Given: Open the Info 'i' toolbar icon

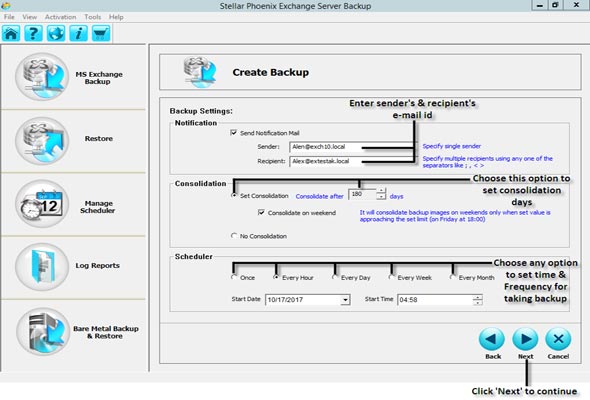Looking at the screenshot, I should [78, 33].
